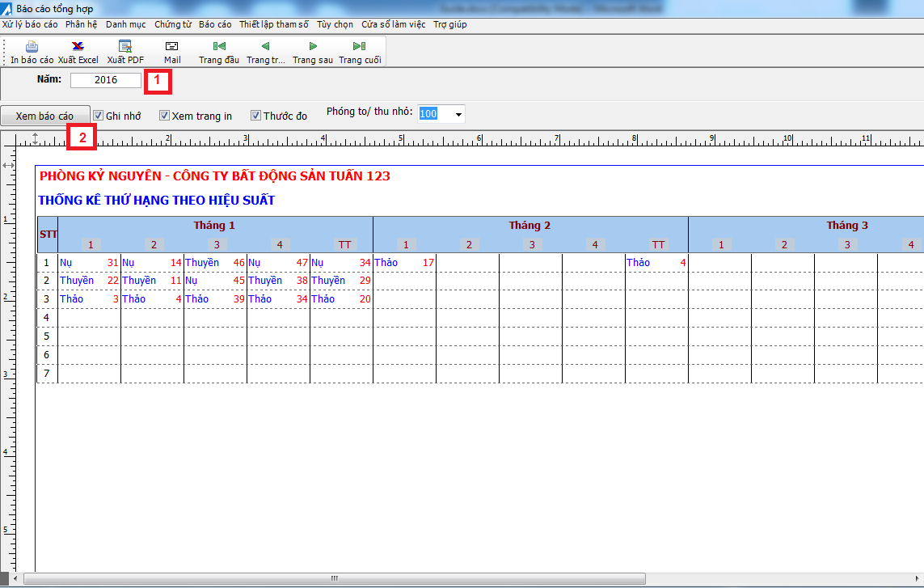Open the Danh mục menu
Screen dimensions: 924x588
(x=125, y=24)
